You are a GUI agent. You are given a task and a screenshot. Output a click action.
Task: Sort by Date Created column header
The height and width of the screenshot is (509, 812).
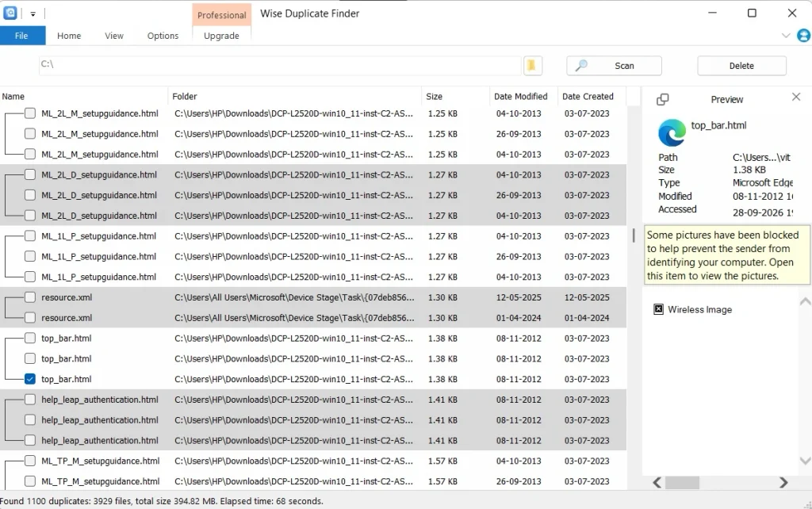click(x=592, y=96)
